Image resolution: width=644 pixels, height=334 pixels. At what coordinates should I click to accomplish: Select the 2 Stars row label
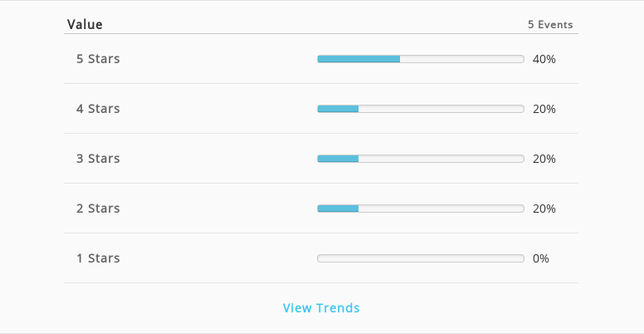98,209
